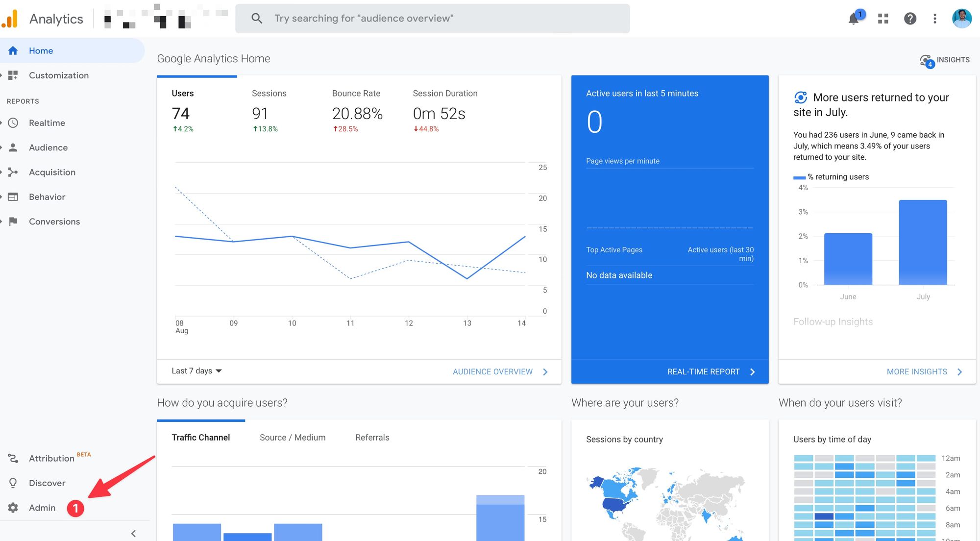Go to Home in the sidebar
980x541 pixels.
pyautogui.click(x=73, y=50)
